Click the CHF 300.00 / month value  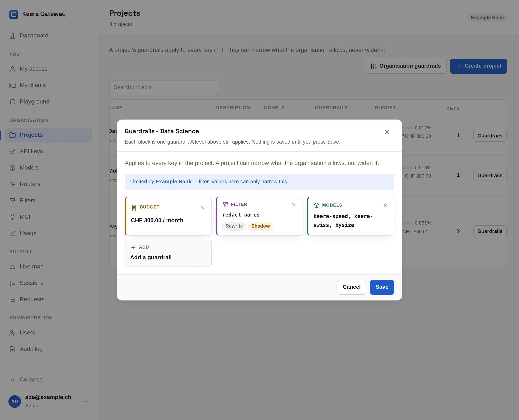click(x=157, y=220)
